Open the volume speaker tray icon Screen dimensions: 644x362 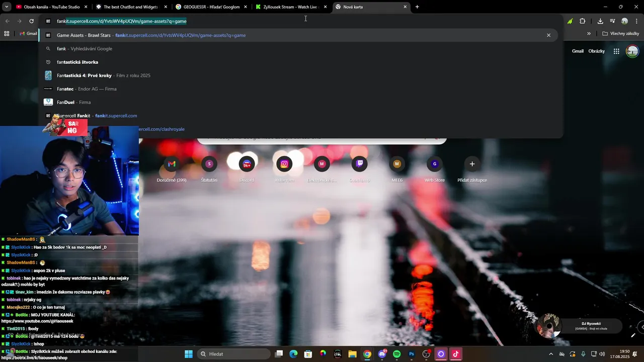[602, 354]
